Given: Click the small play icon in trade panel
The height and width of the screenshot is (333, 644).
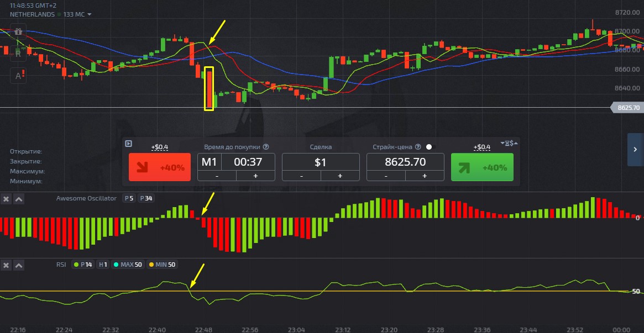Looking at the screenshot, I should [129, 144].
